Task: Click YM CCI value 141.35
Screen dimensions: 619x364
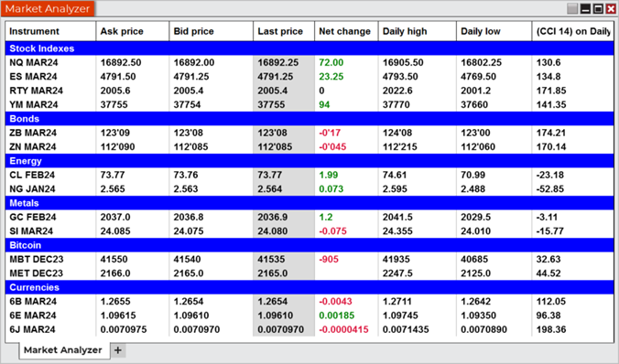Action: pos(551,104)
